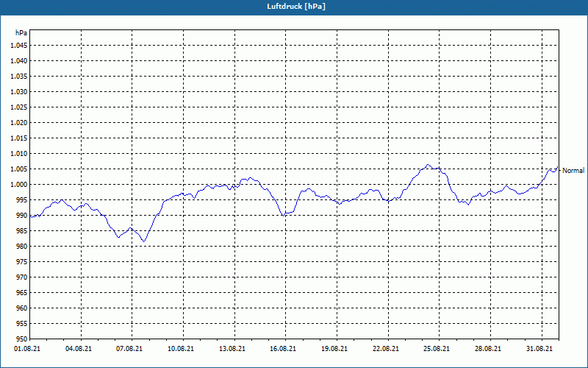Select the 1.045 y-axis value
The width and height of the screenshot is (588, 368).
click(18, 46)
